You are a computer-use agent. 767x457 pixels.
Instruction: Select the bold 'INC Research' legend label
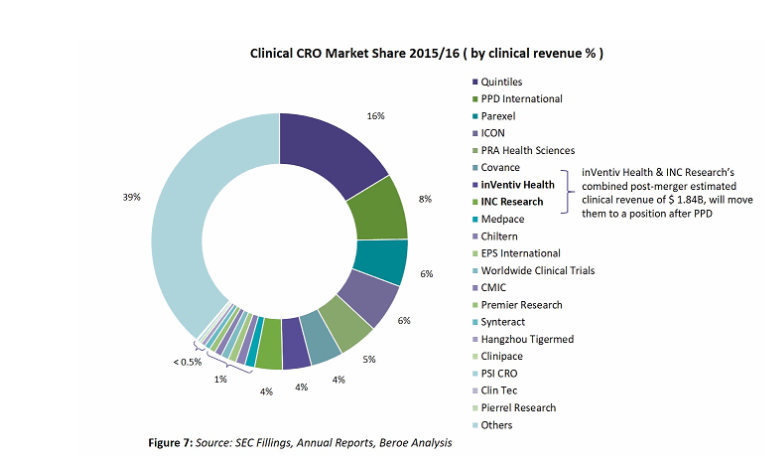(x=512, y=202)
